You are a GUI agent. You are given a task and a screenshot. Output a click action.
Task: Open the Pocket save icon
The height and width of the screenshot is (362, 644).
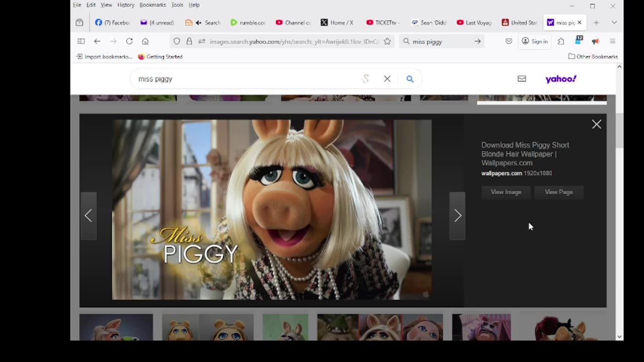509,41
